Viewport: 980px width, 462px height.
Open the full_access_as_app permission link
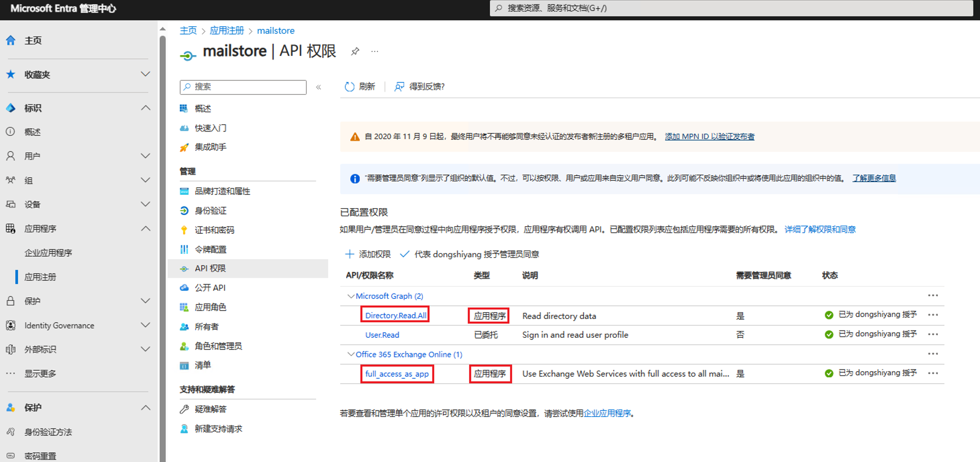tap(397, 374)
